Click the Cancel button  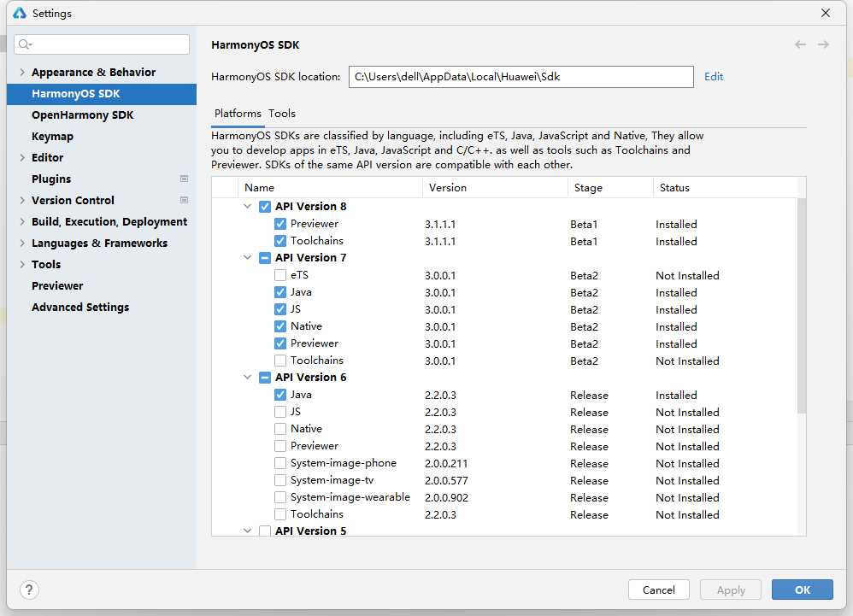click(x=658, y=590)
